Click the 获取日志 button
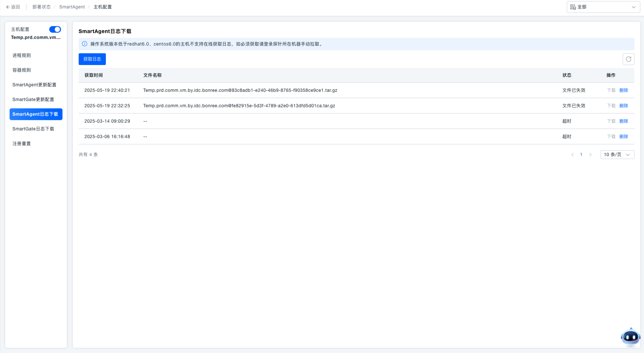This screenshot has height=353, width=644. coord(92,59)
